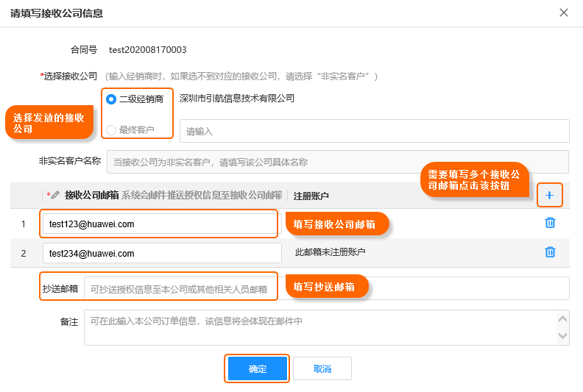Select the 二级经销商 radio button
The width and height of the screenshot is (583, 392).
pyautogui.click(x=111, y=99)
